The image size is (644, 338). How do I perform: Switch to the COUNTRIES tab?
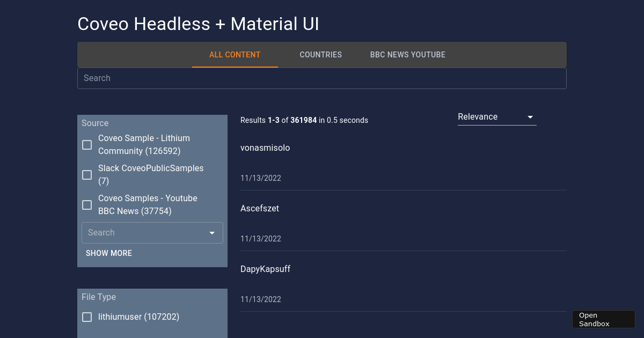click(320, 54)
